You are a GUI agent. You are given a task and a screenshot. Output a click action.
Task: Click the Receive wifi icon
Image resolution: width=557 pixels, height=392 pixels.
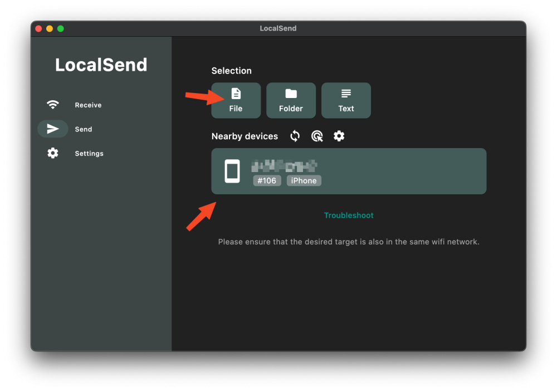[53, 105]
